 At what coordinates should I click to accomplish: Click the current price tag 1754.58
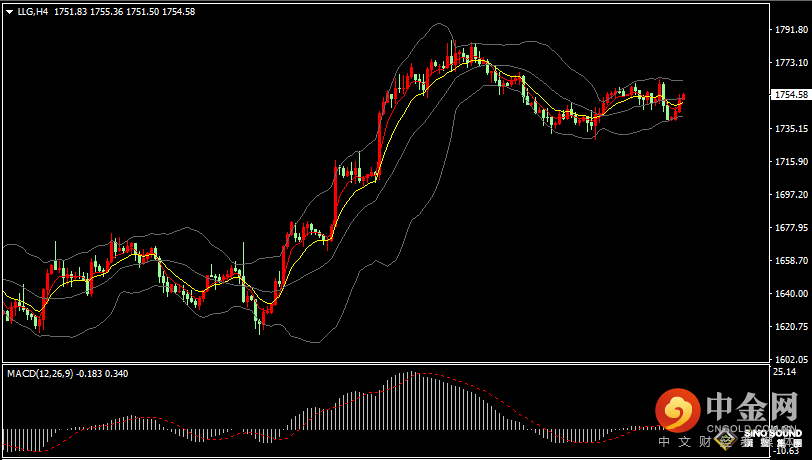coord(791,95)
